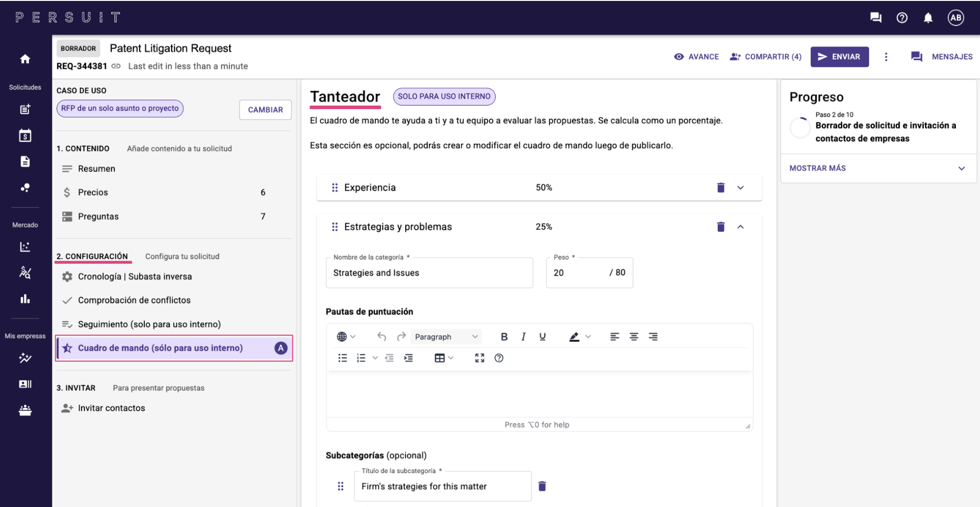
Task: Open the calendar dollar icon in sidebar
Action: [x=25, y=136]
